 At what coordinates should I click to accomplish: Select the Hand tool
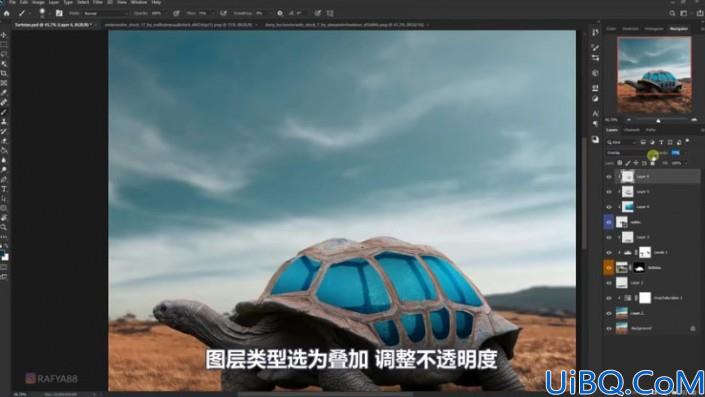coord(4,218)
